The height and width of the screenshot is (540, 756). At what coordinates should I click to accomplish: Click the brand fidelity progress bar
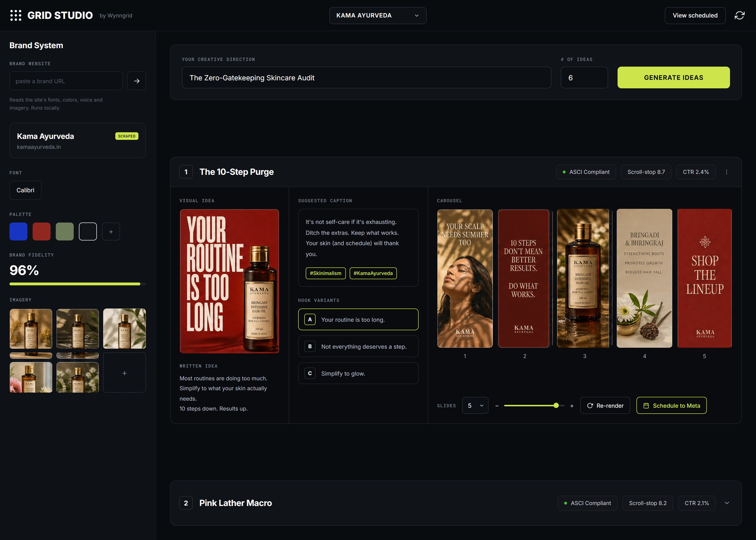[x=77, y=284]
